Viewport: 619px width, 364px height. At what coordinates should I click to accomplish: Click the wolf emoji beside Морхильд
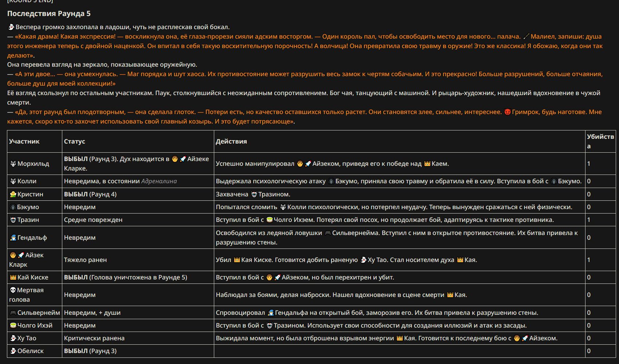coord(13,164)
